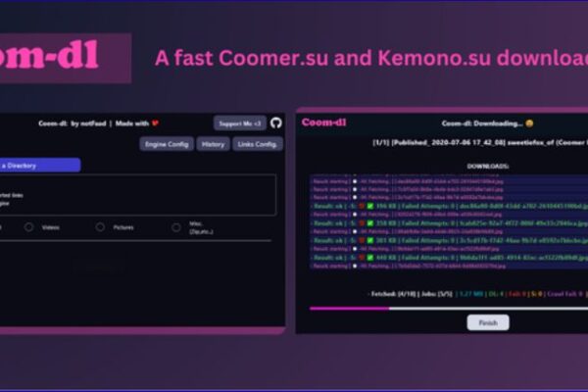Click the heart icon after Made with
Viewport: 588px width, 392px height.
(155, 123)
